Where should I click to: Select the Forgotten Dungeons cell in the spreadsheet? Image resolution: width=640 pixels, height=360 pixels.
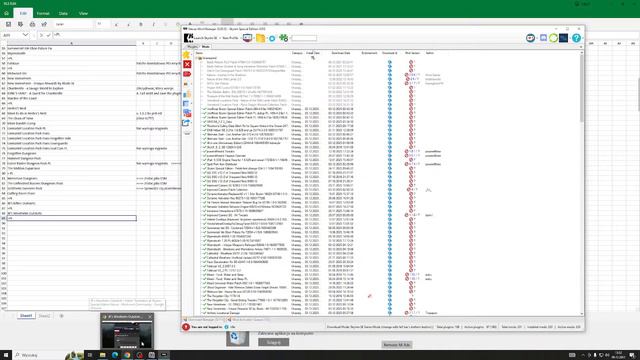point(71,153)
